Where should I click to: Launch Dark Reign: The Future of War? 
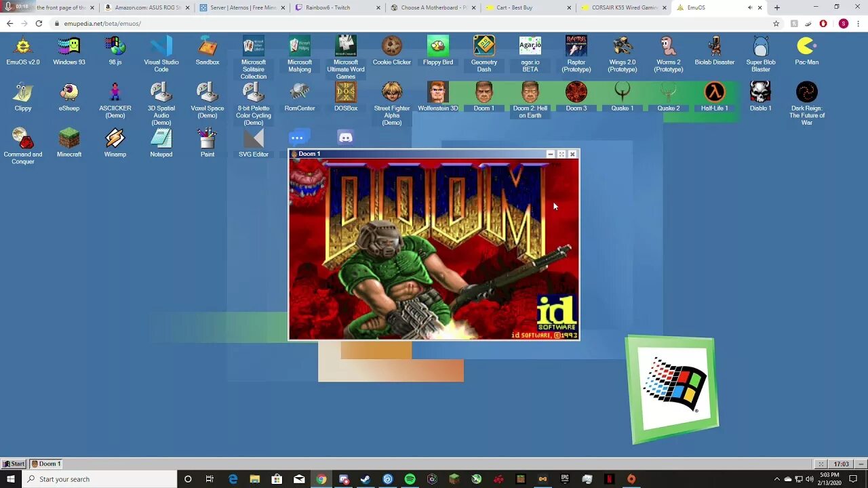(x=807, y=104)
